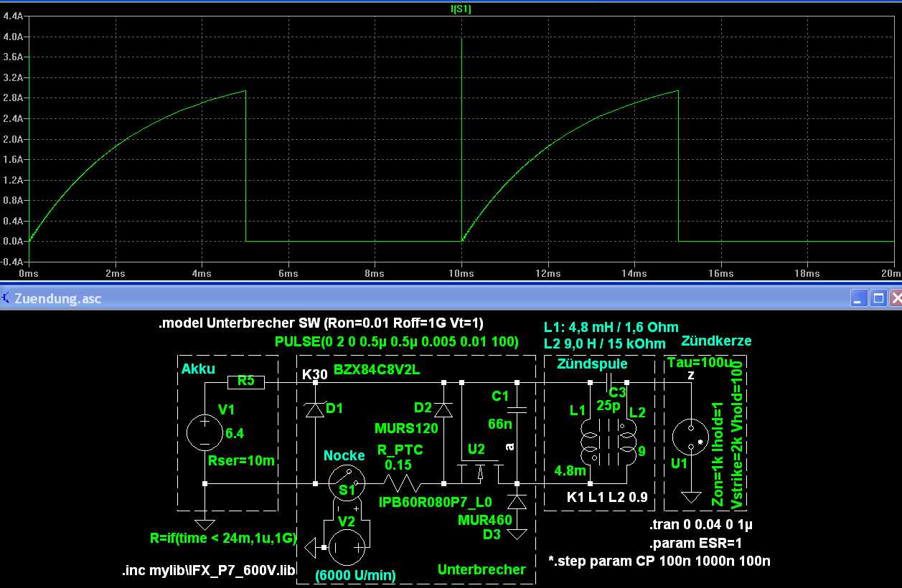Click the V1 battery voltage source symbol
The width and height of the screenshot is (902, 588).
[205, 432]
